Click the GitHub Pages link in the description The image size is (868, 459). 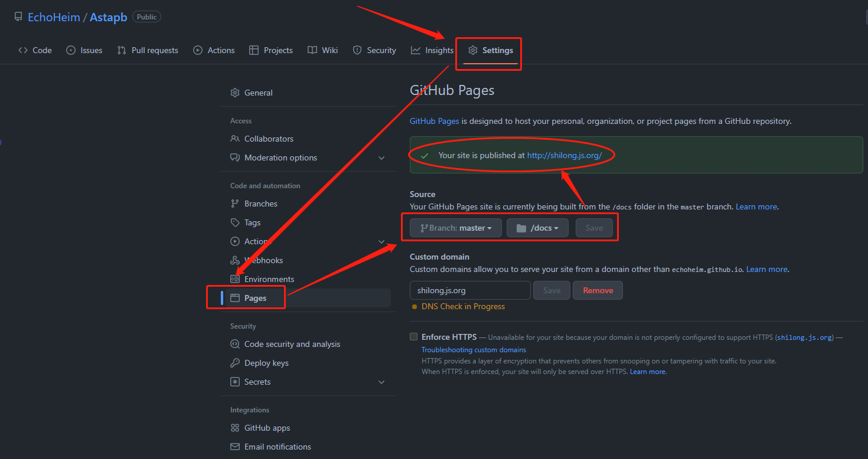435,121
